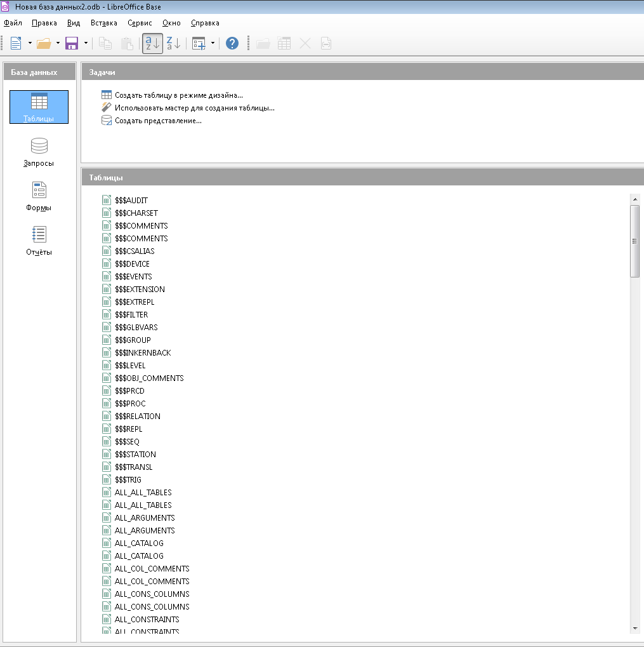Click Использовать мастер для создания таблицы

pos(194,108)
